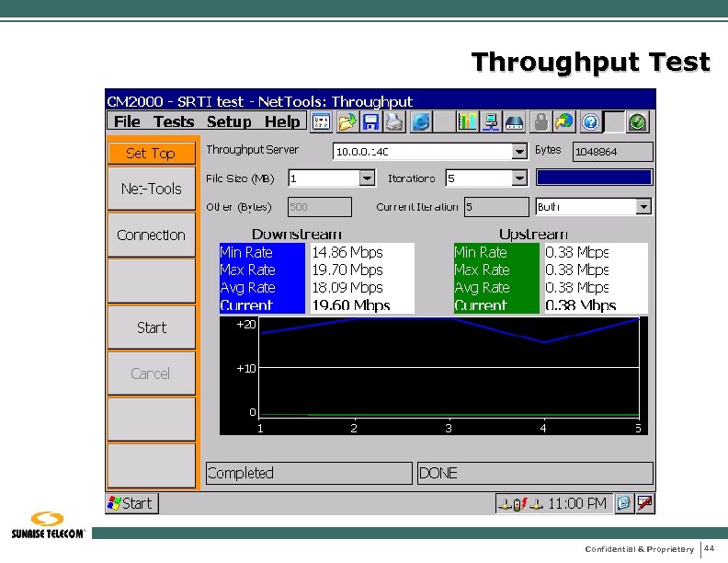Click Downstream Avg Rate value 18.09 Mbps
728x563 pixels.
(347, 288)
